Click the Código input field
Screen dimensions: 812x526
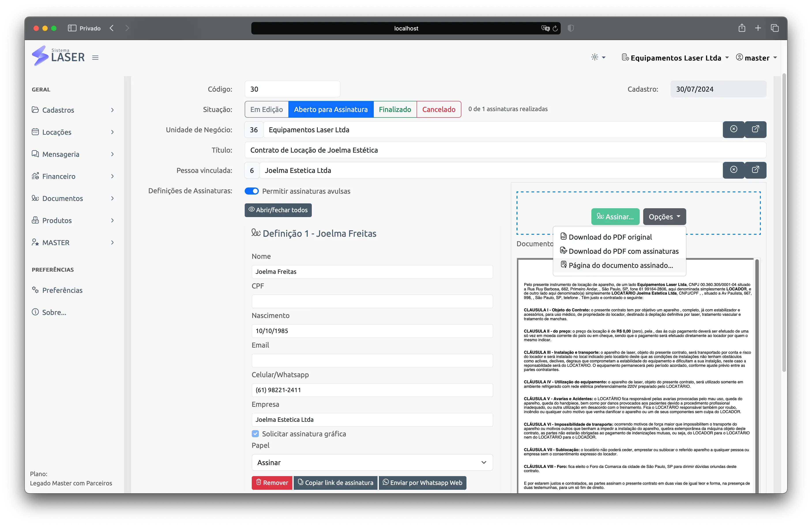pos(292,89)
